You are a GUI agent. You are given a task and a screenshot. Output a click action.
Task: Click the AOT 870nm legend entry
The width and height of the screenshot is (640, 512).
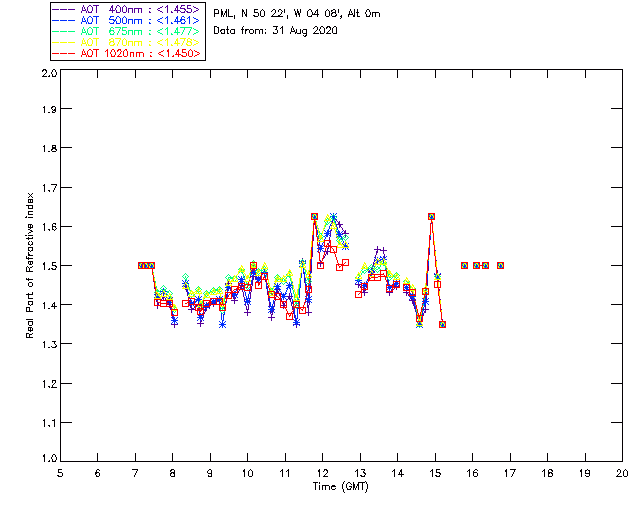pos(127,42)
